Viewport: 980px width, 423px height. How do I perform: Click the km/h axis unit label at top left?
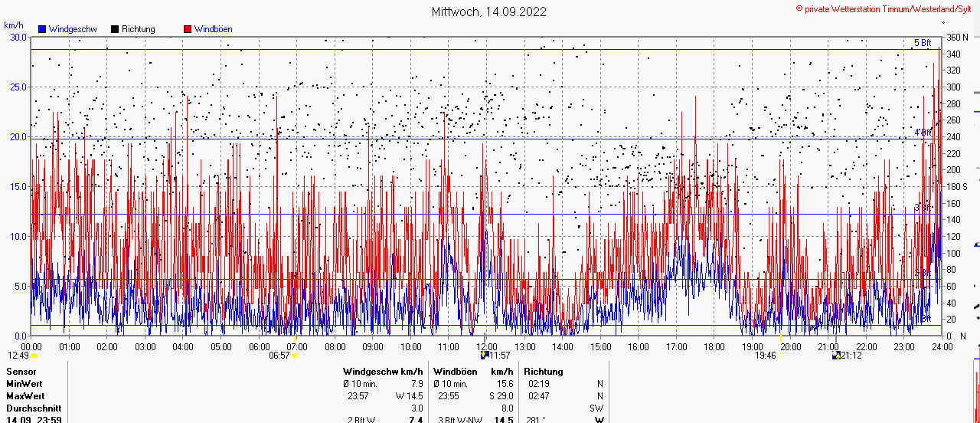[15, 25]
